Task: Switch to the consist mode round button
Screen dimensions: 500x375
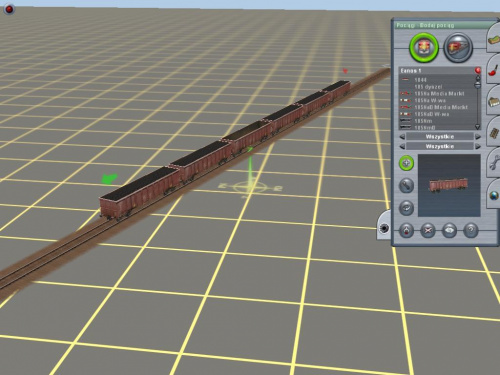Action: point(459,47)
